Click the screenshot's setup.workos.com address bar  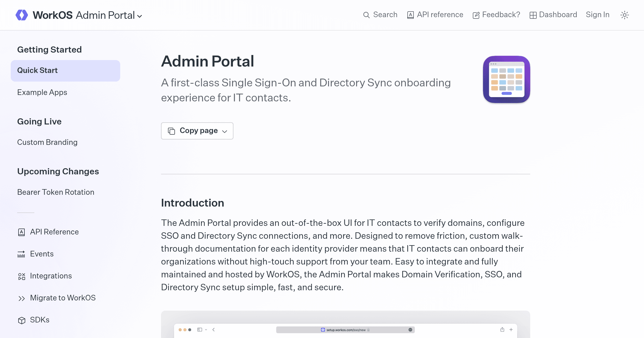pyautogui.click(x=345, y=330)
